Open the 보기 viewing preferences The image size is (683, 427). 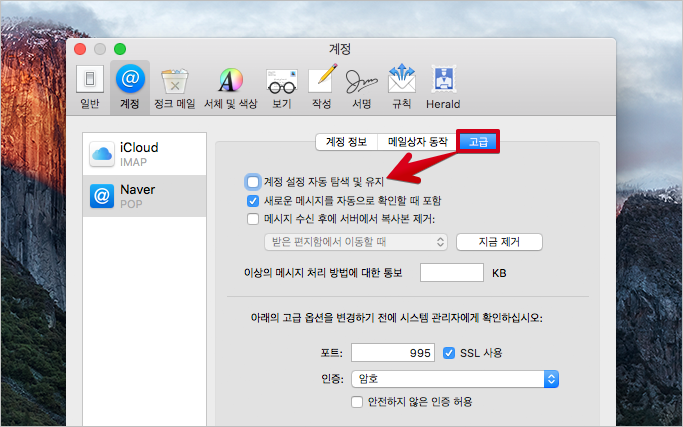tap(282, 87)
